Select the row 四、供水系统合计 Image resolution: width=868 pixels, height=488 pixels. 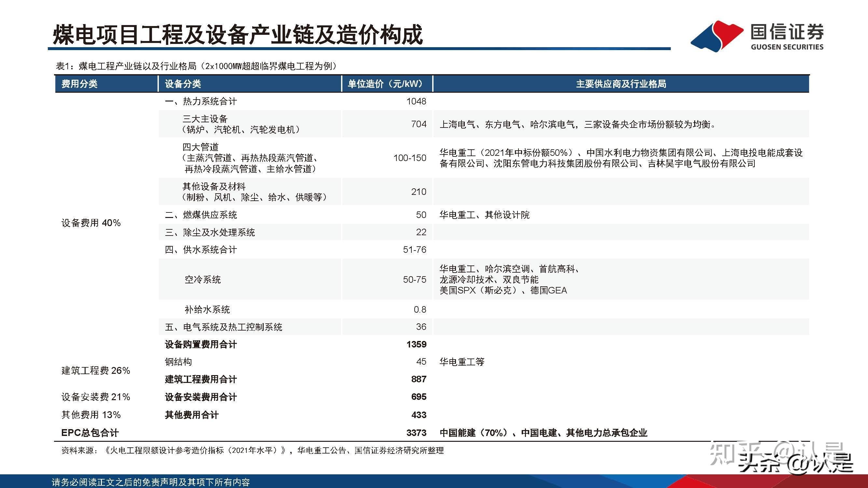point(484,250)
